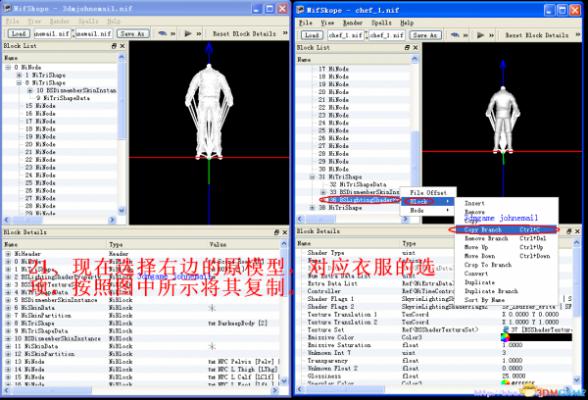The image size is (588, 400).
Task: Expand 5 BSDismemberSkinInstance row in left Block Details
Action: 8,300
